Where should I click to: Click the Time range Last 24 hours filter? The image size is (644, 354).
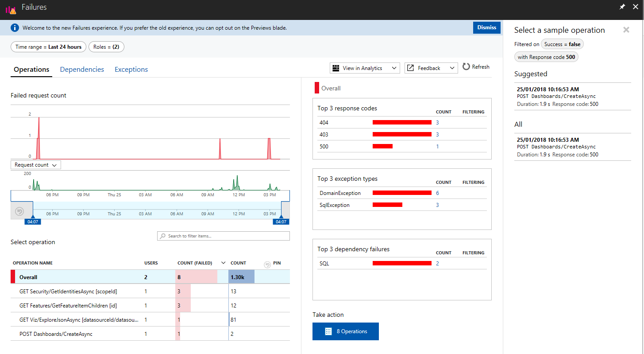tap(48, 47)
